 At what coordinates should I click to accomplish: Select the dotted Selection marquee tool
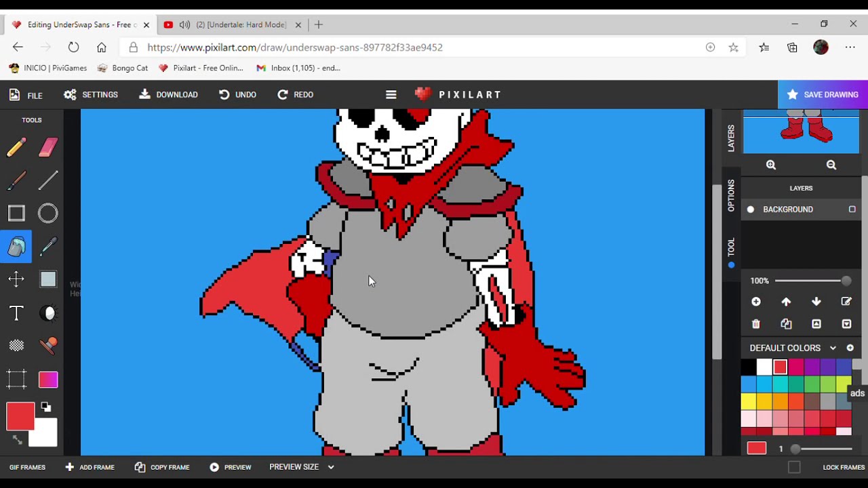(x=16, y=380)
